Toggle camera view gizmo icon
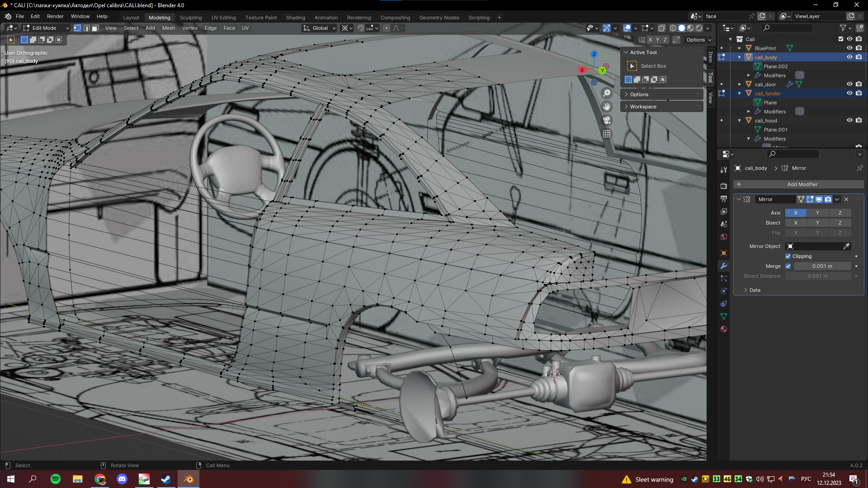The height and width of the screenshot is (488, 868). [607, 120]
